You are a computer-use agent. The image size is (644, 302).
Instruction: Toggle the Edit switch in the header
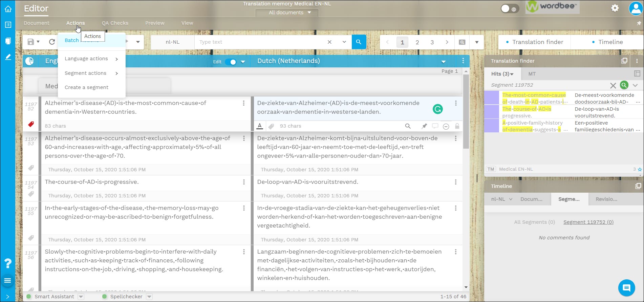pyautogui.click(x=231, y=62)
